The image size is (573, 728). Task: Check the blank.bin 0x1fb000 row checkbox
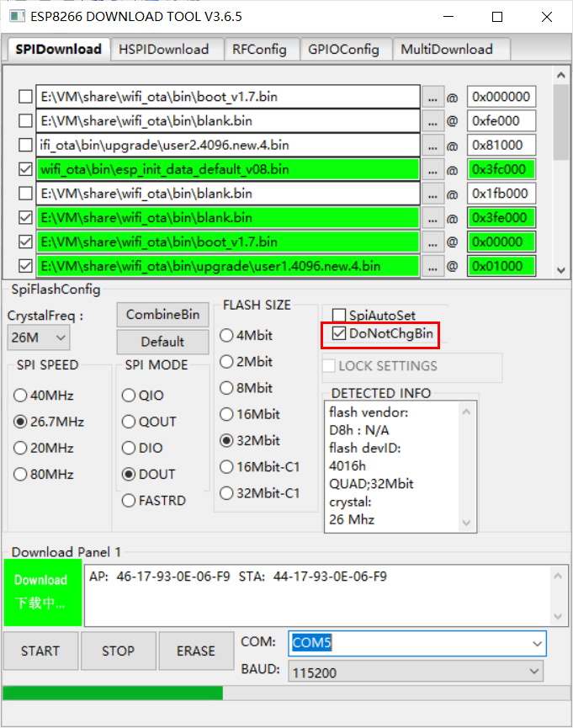25,193
